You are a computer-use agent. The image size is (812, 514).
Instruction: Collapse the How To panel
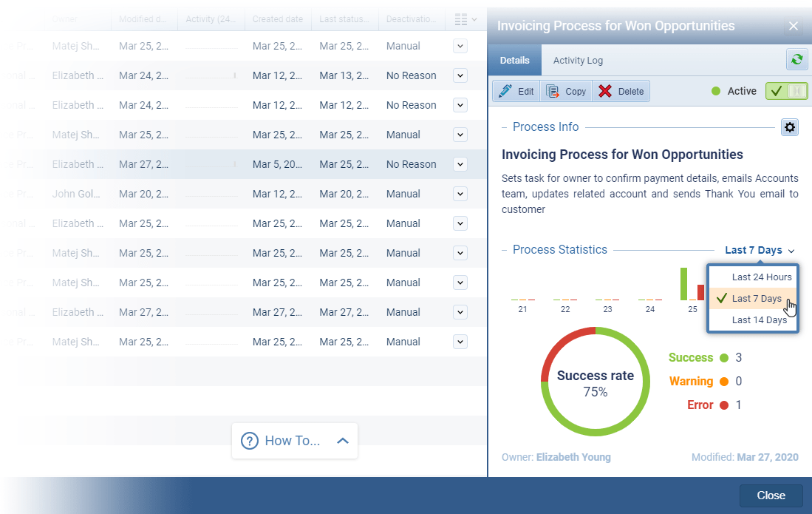click(342, 440)
